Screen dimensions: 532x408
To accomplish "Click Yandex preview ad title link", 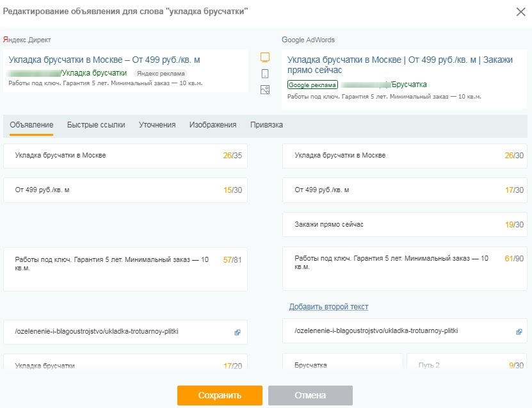I will coord(104,60).
